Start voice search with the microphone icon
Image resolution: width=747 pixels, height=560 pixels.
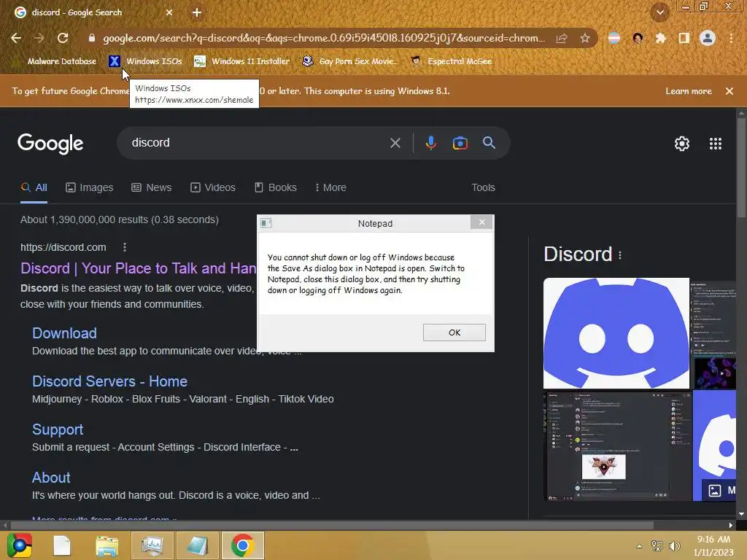[x=430, y=143]
